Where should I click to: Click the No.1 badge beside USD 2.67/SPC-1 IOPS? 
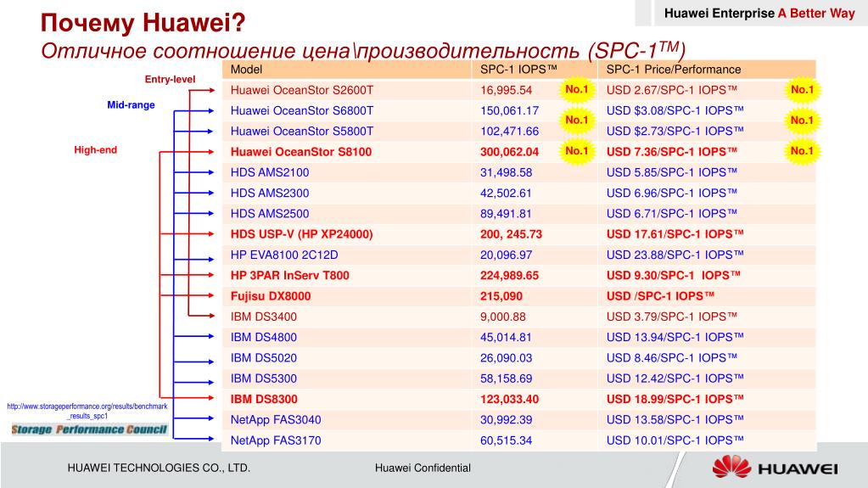802,90
